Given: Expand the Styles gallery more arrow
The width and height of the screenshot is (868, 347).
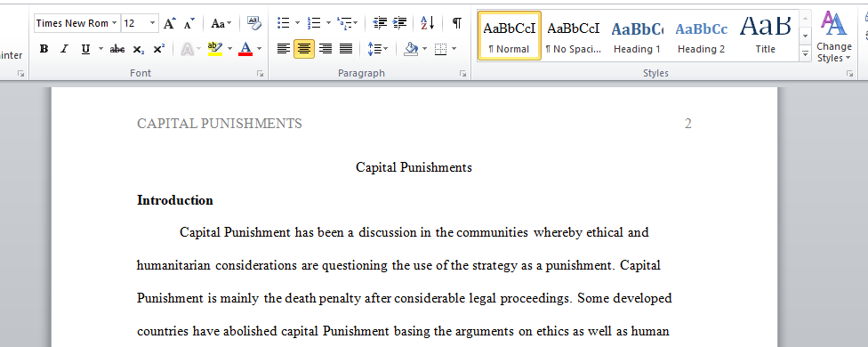Looking at the screenshot, I should (805, 53).
